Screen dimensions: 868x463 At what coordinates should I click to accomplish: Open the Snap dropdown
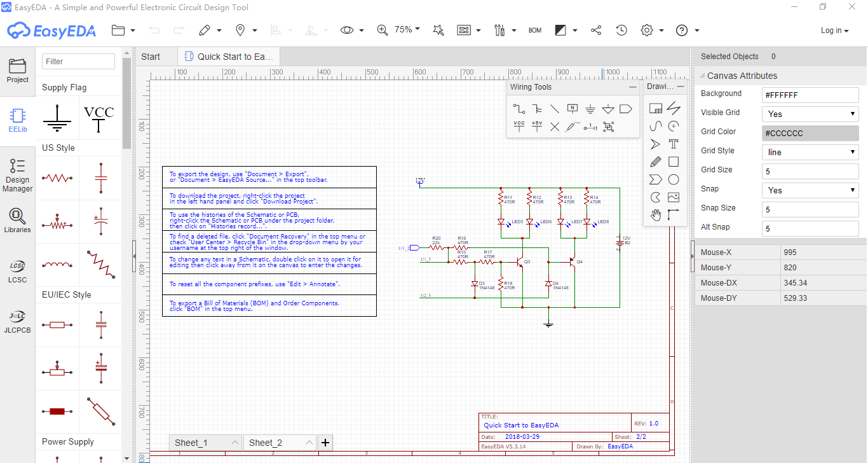[x=810, y=190]
